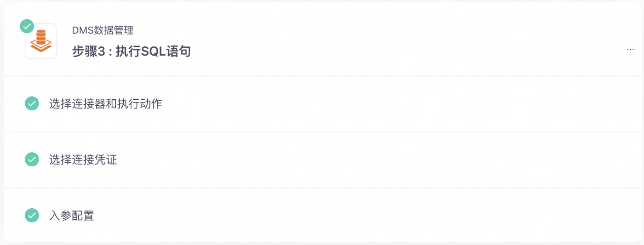Select the 选择连接器和执行动作 label text

(x=106, y=104)
